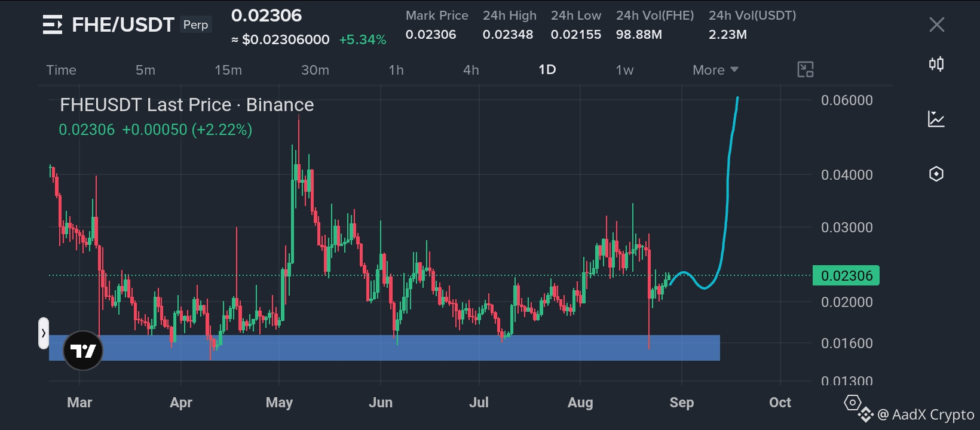Click the May date axis label
980x430 pixels.
click(279, 403)
